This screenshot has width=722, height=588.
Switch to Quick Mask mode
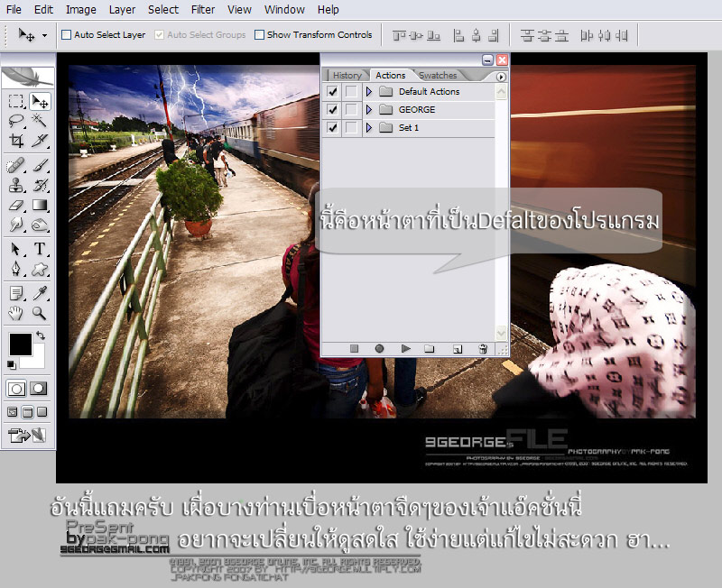(x=39, y=389)
